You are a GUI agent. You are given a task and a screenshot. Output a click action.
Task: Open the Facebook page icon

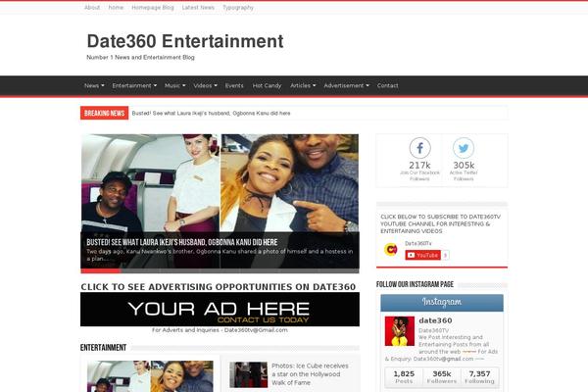(419, 148)
